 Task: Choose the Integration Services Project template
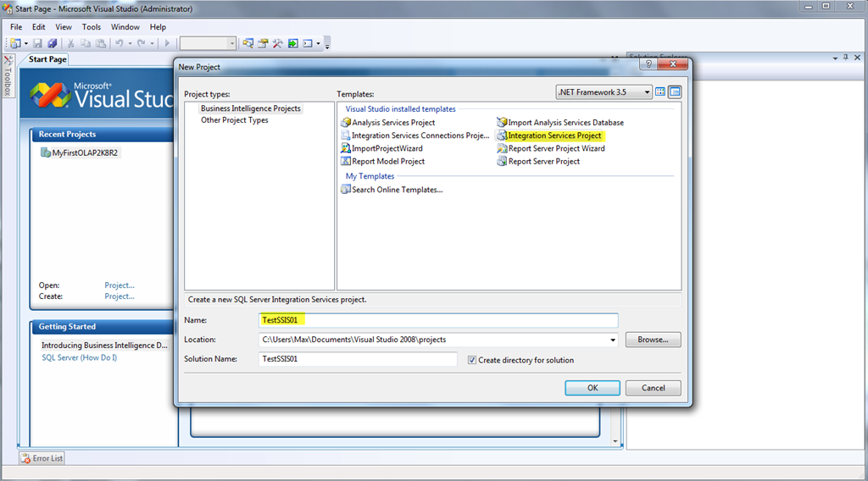(x=549, y=135)
